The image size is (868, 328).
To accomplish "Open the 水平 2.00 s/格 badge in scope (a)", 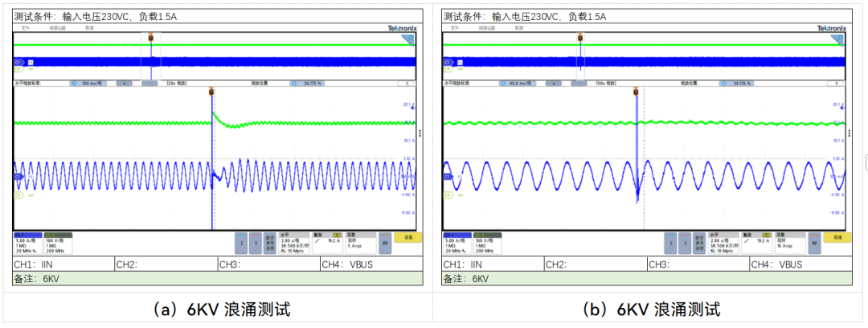I will pyautogui.click(x=294, y=243).
